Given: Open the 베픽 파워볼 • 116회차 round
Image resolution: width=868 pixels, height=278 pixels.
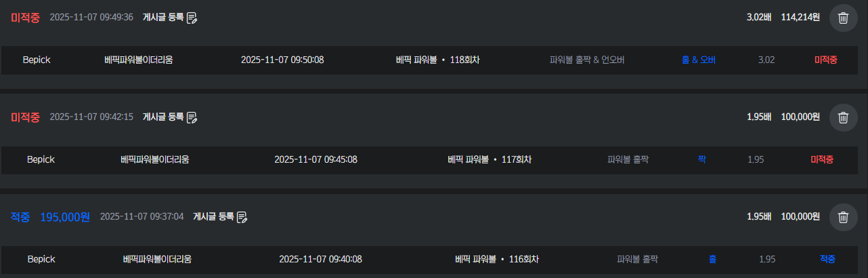Looking at the screenshot, I should coord(497,259).
